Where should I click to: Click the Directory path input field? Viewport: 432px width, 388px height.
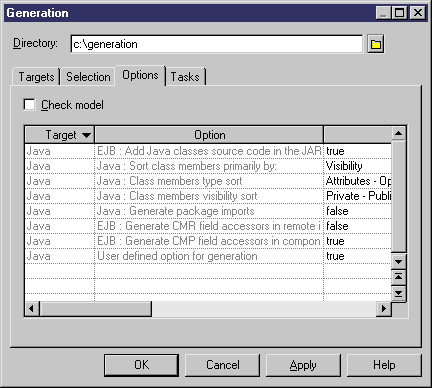click(217, 44)
